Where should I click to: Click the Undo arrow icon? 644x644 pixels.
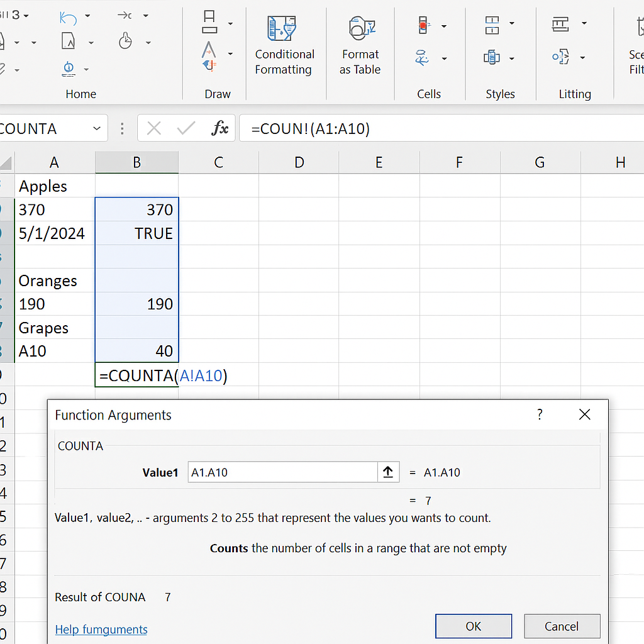(x=68, y=17)
